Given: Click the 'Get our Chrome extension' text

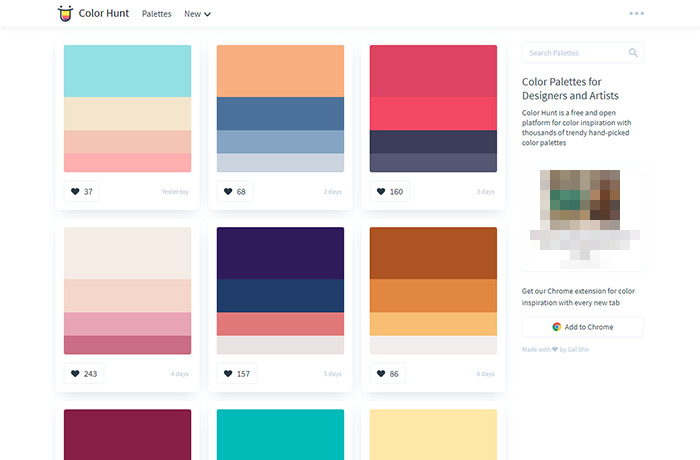Looking at the screenshot, I should pos(578,297).
